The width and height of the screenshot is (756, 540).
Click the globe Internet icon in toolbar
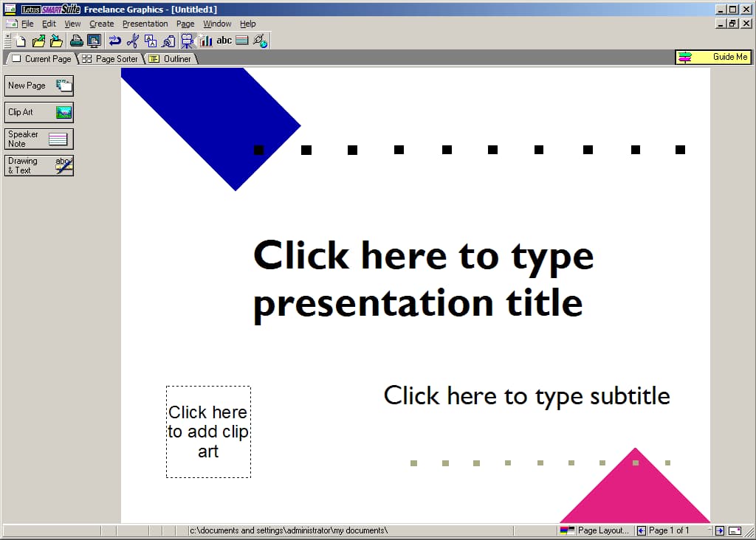[261, 41]
